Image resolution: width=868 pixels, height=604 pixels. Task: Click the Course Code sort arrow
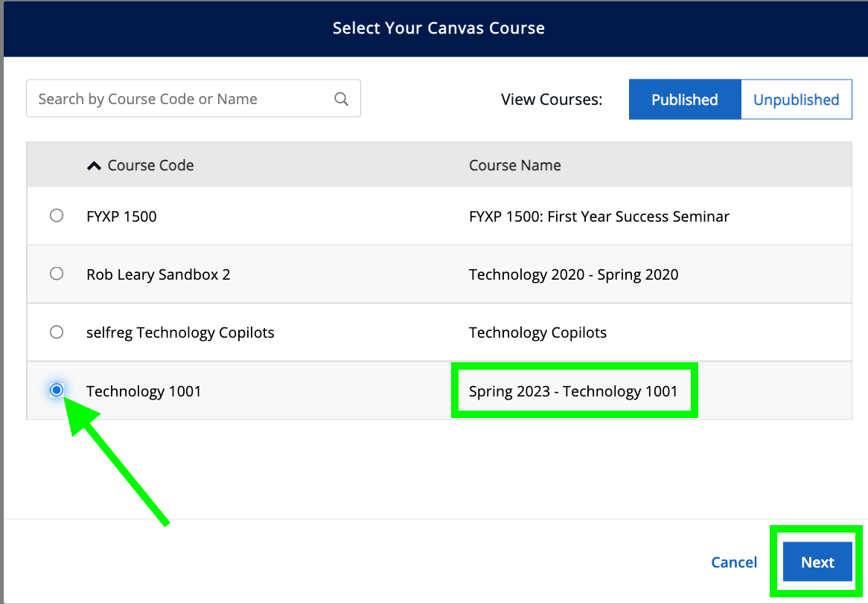94,165
